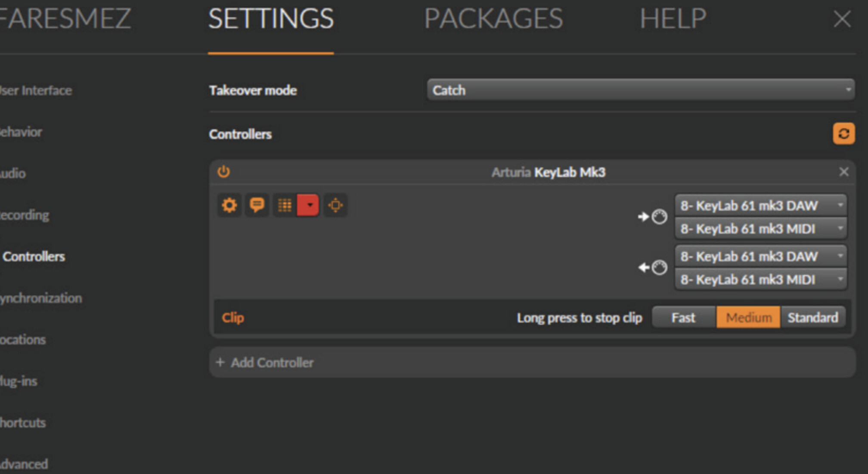Screen dimensions: 868x474
Task: Remove the Arturia KeyLab Mk3 controller
Action: 843,172
